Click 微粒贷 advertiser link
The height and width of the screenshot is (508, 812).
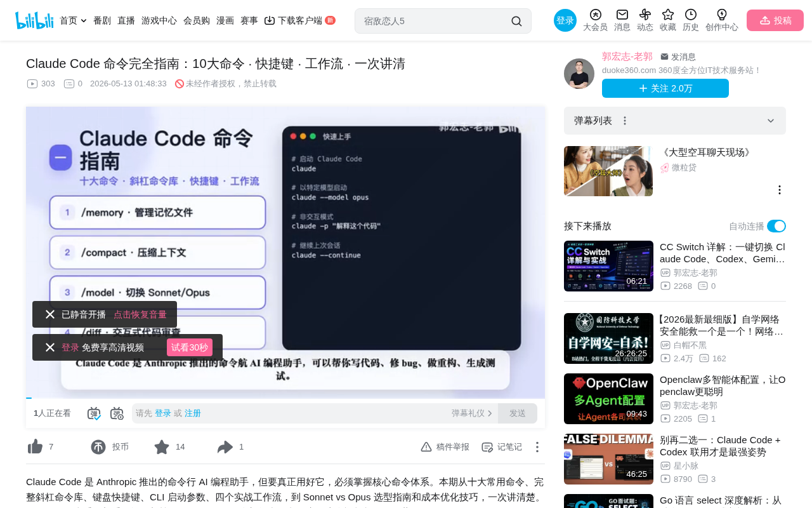tap(684, 168)
